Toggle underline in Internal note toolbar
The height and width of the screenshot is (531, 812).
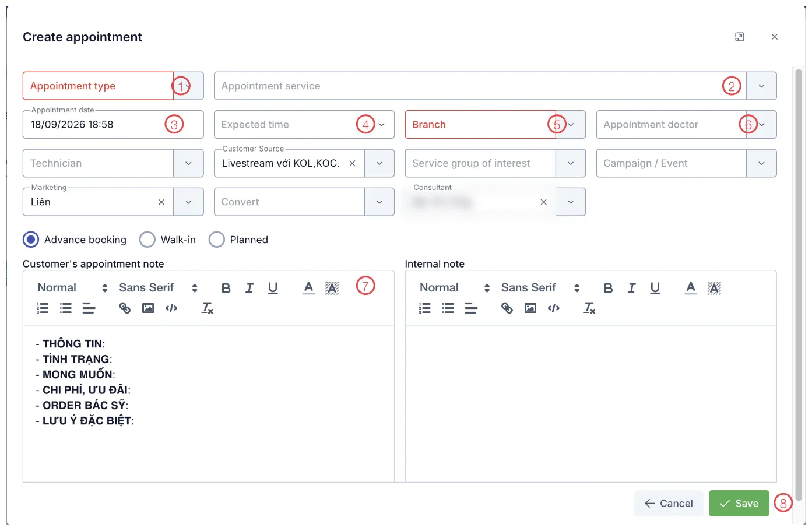click(x=655, y=288)
